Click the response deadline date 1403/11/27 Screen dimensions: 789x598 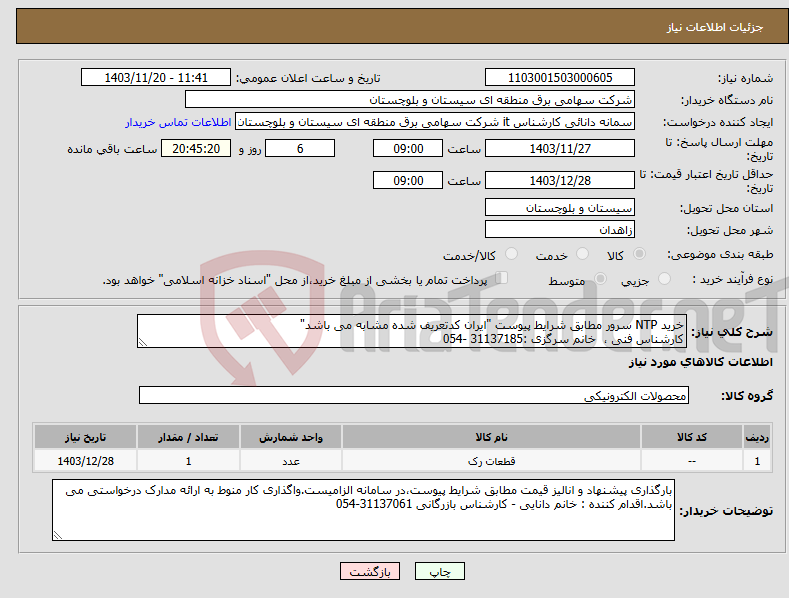pos(560,148)
